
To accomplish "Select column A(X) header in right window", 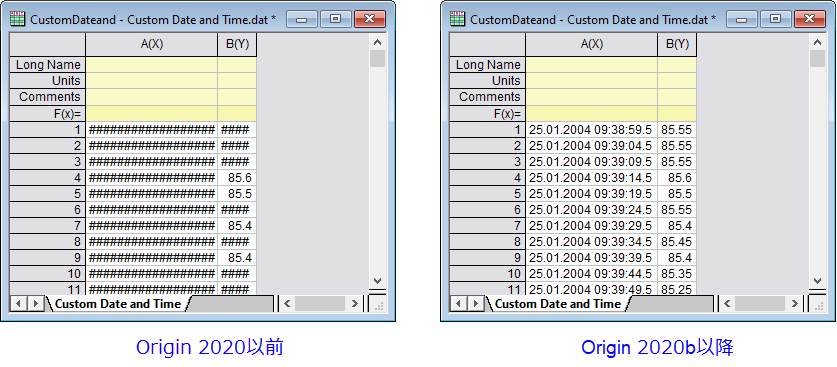I will (x=591, y=45).
